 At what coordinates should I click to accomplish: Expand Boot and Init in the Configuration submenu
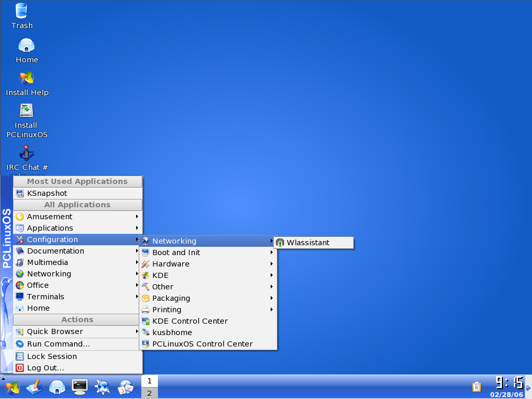pyautogui.click(x=208, y=252)
